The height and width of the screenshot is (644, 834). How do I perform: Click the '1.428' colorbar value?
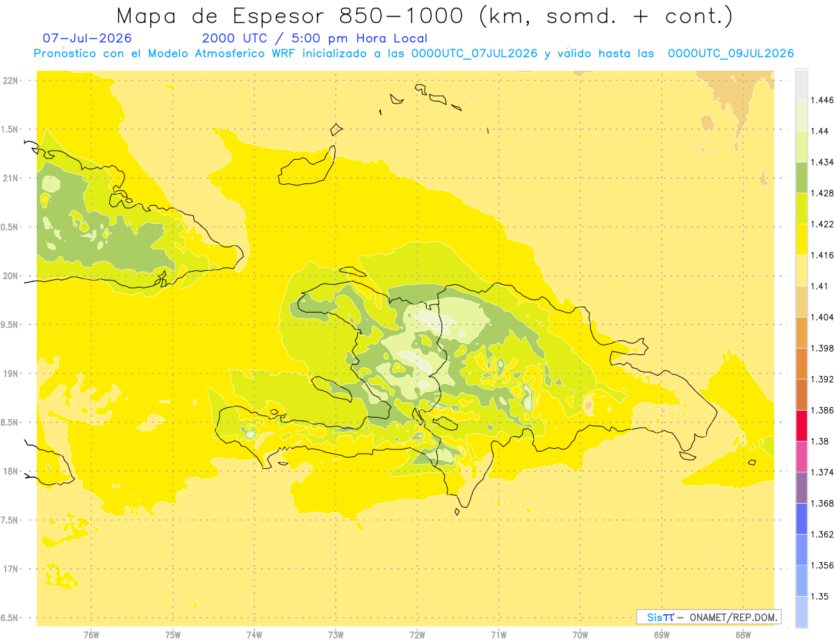[821, 193]
